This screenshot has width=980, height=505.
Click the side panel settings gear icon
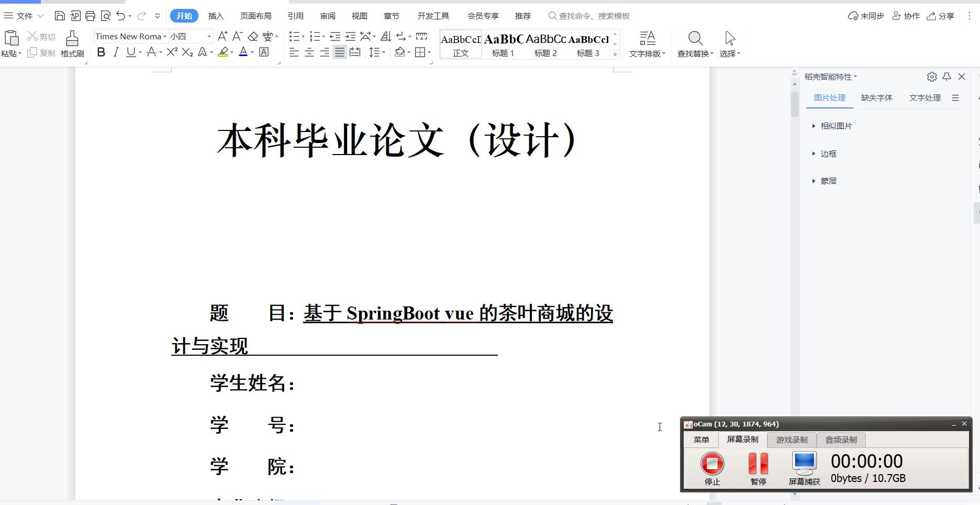click(932, 76)
